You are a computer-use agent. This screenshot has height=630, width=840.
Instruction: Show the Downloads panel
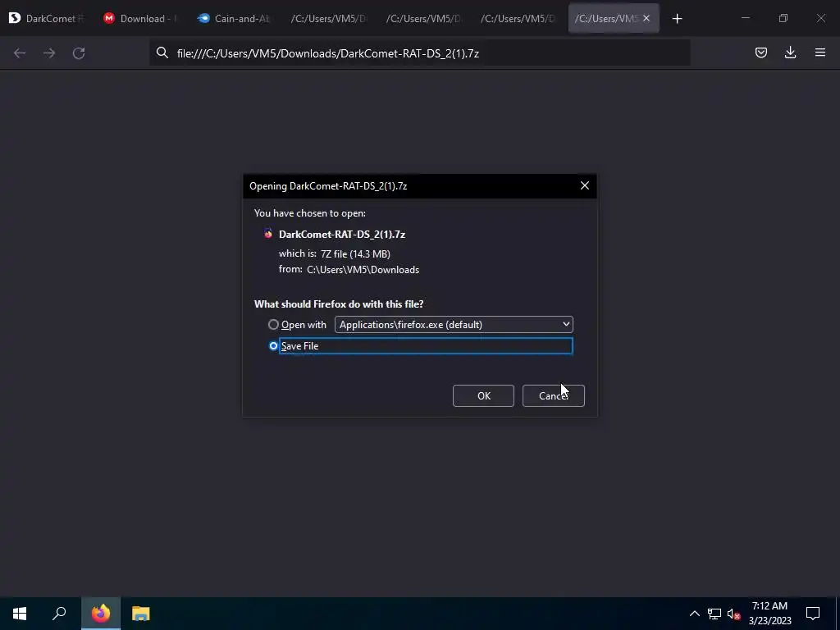pos(790,52)
